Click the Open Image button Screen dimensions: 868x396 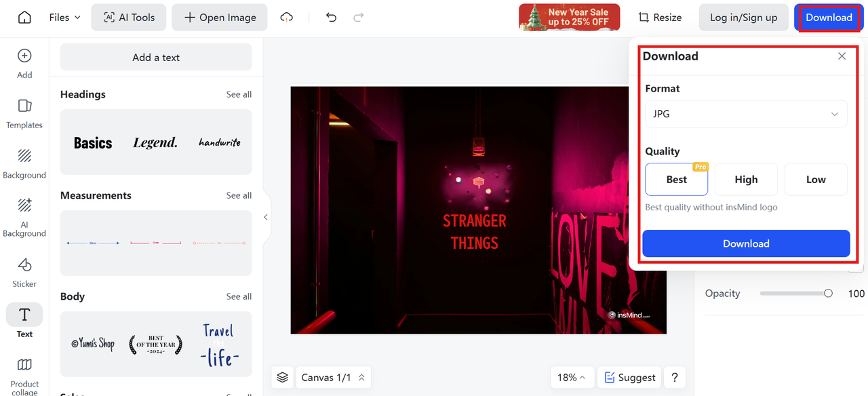point(220,18)
